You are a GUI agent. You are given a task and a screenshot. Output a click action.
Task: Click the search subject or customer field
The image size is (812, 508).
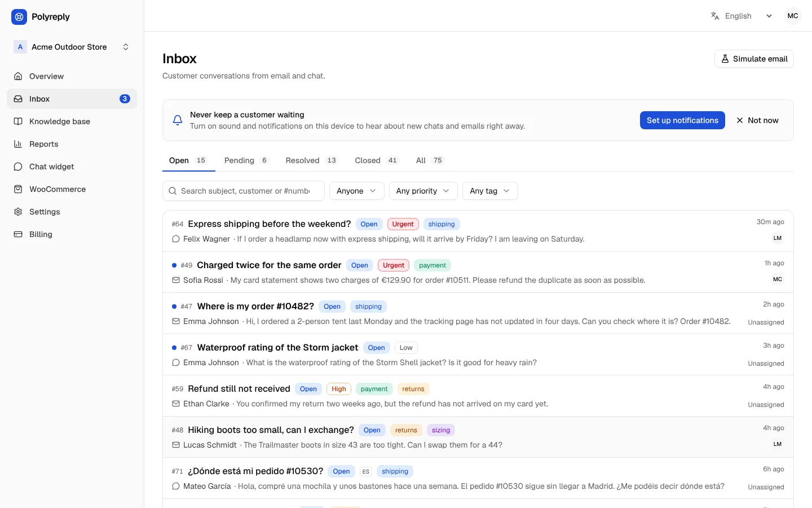(x=244, y=191)
